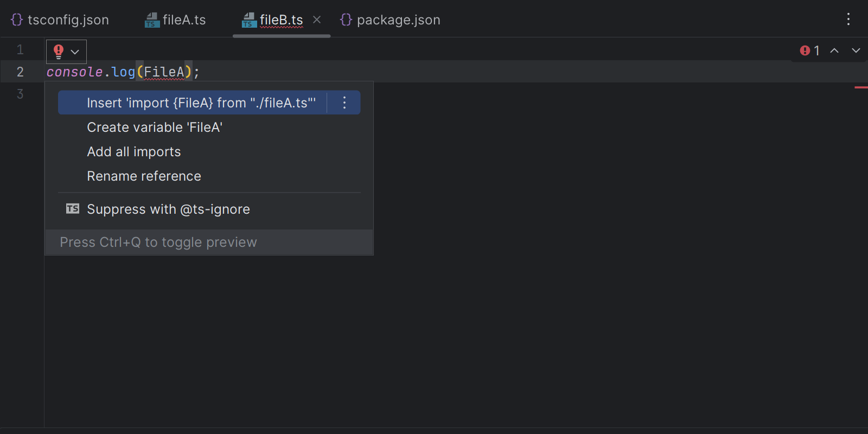Open the tsconfig.json tab

pyautogui.click(x=60, y=20)
